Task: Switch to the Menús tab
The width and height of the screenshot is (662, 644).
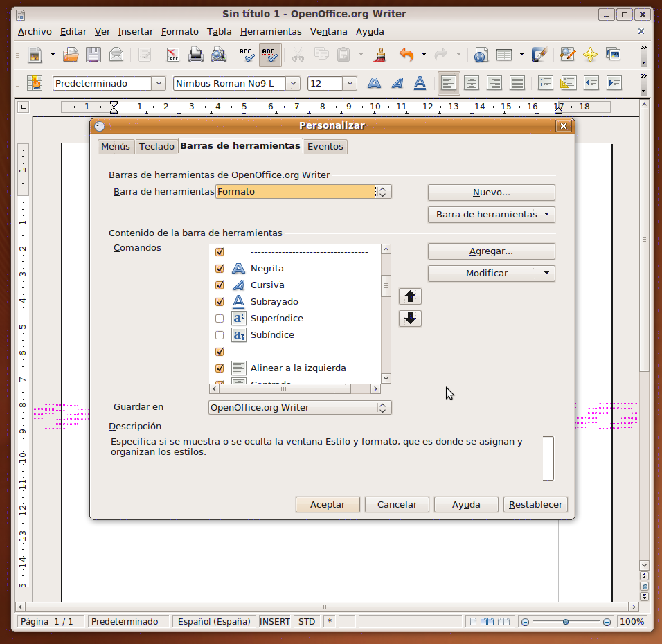Action: coord(116,147)
